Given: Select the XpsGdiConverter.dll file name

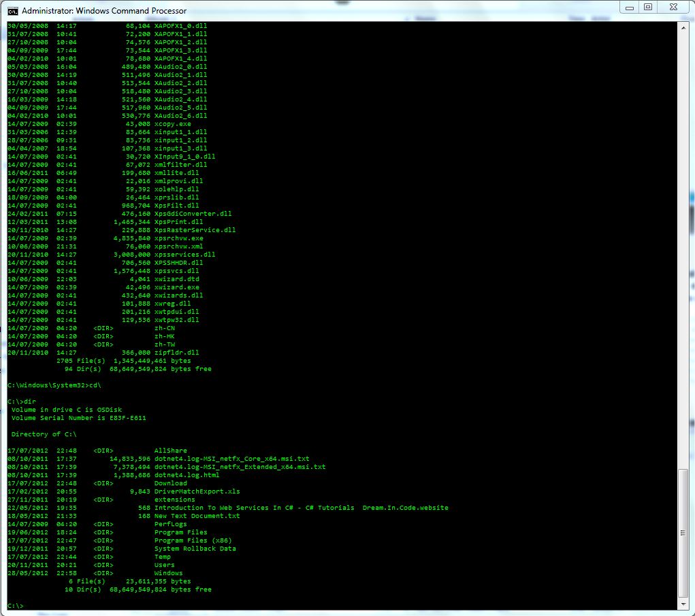Looking at the screenshot, I should [193, 214].
